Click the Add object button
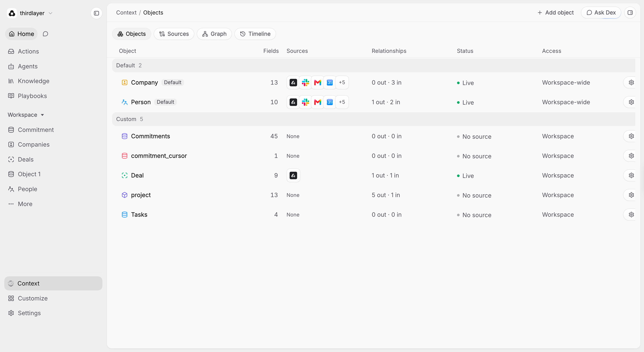The width and height of the screenshot is (644, 352). coord(555,13)
